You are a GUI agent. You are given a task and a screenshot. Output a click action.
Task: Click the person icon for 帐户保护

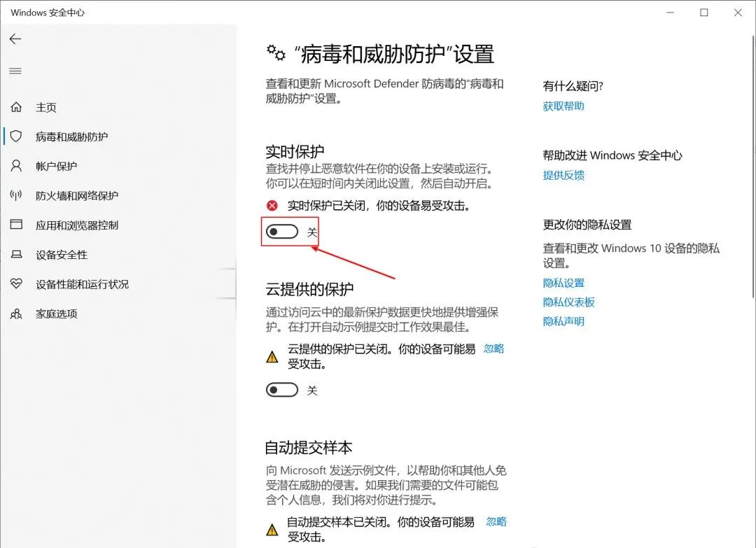tap(16, 166)
